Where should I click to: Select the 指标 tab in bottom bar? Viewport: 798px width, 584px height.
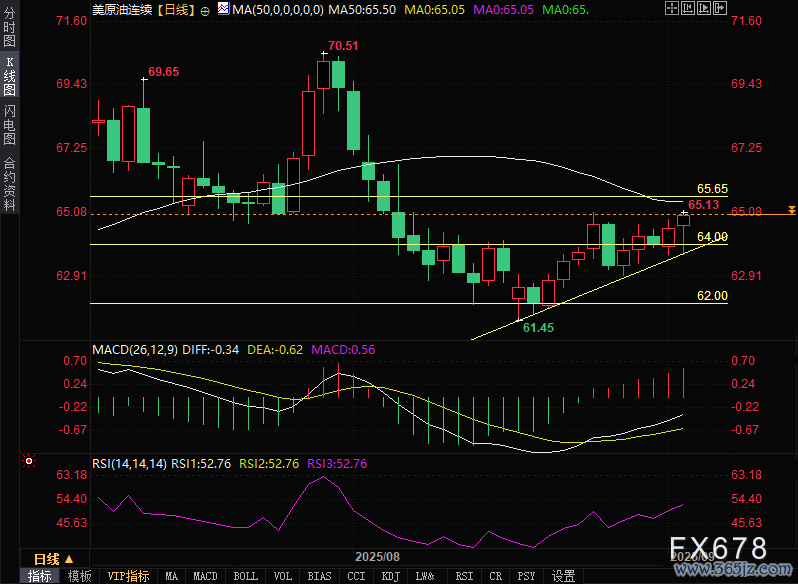pos(40,576)
